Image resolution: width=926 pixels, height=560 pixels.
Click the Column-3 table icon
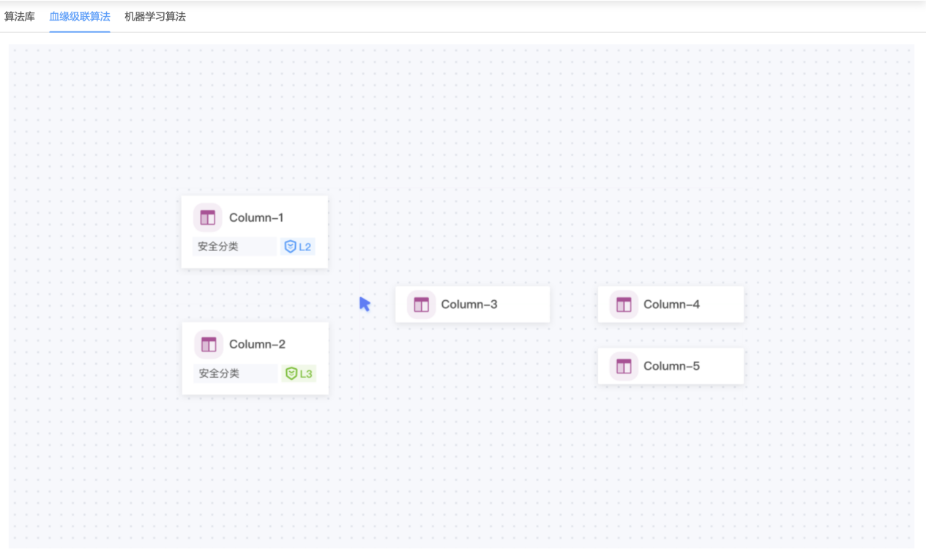pos(421,305)
